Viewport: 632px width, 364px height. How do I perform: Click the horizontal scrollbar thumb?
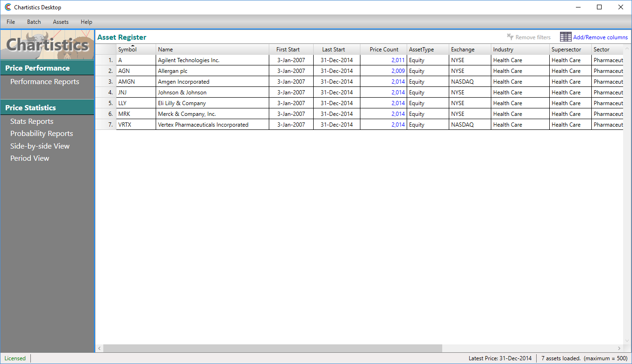tap(273, 349)
